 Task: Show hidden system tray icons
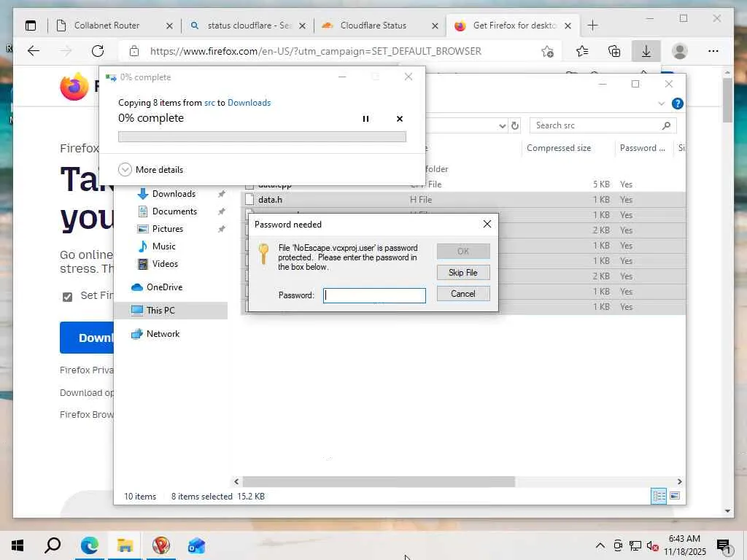[600, 545]
